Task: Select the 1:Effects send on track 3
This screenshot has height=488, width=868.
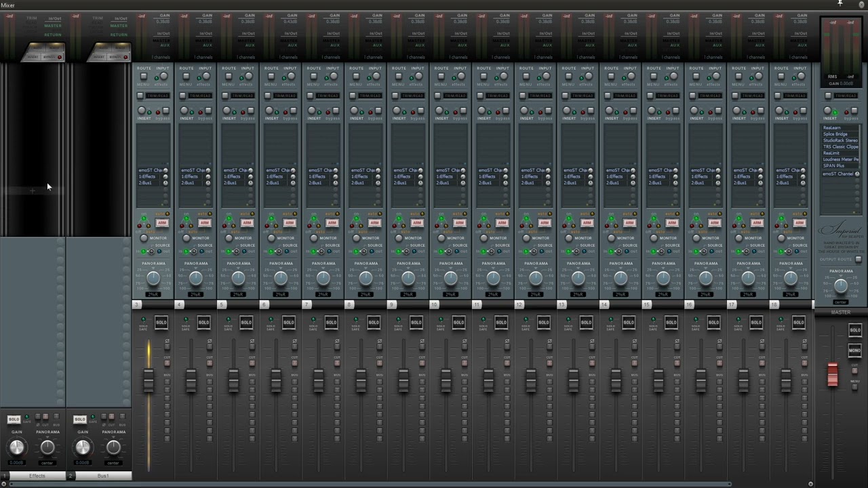Action: pyautogui.click(x=150, y=177)
